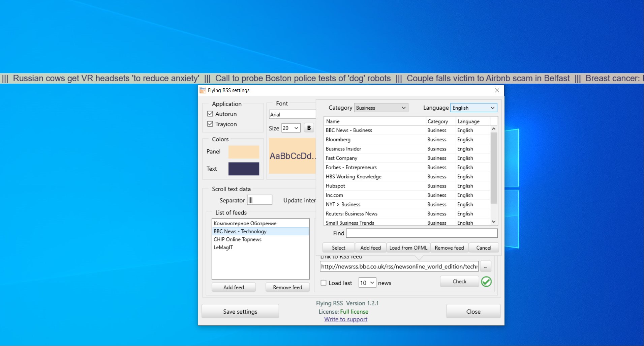The image size is (644, 346).
Task: Open the news count dropdown next to Load last
Action: pos(367,283)
